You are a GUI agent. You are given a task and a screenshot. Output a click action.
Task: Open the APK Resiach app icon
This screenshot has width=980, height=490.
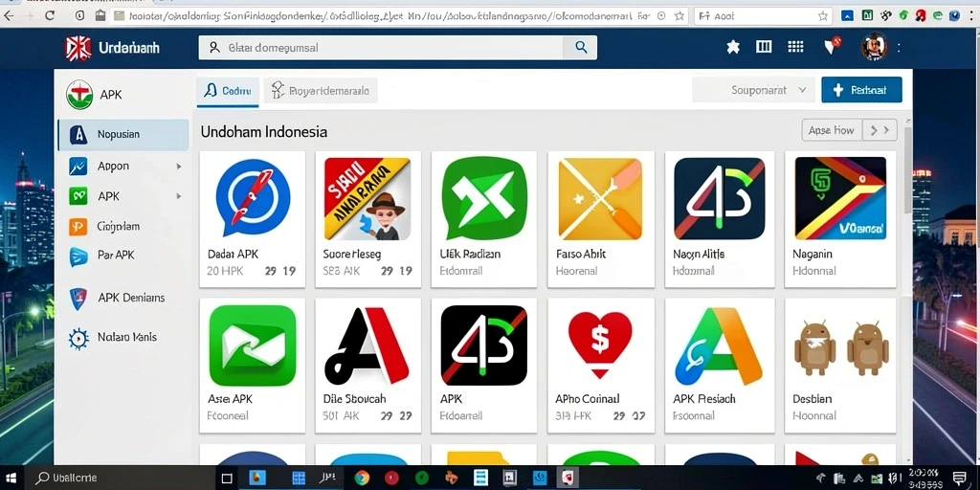[x=719, y=345]
